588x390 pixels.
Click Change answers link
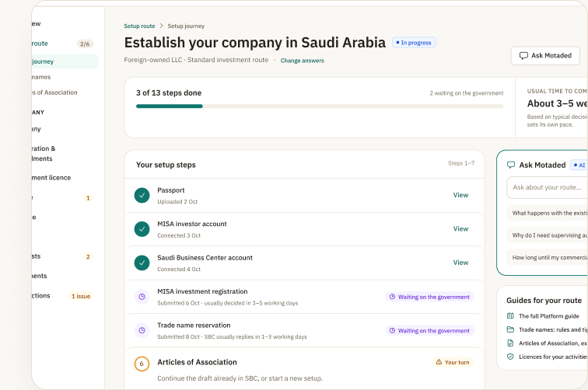click(303, 61)
